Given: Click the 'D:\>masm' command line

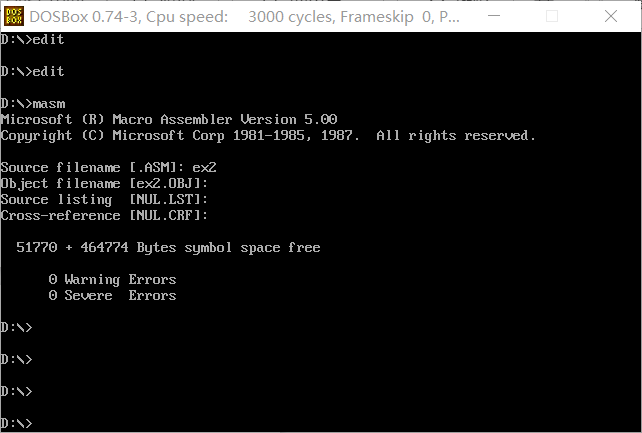Looking at the screenshot, I should pyautogui.click(x=33, y=104).
